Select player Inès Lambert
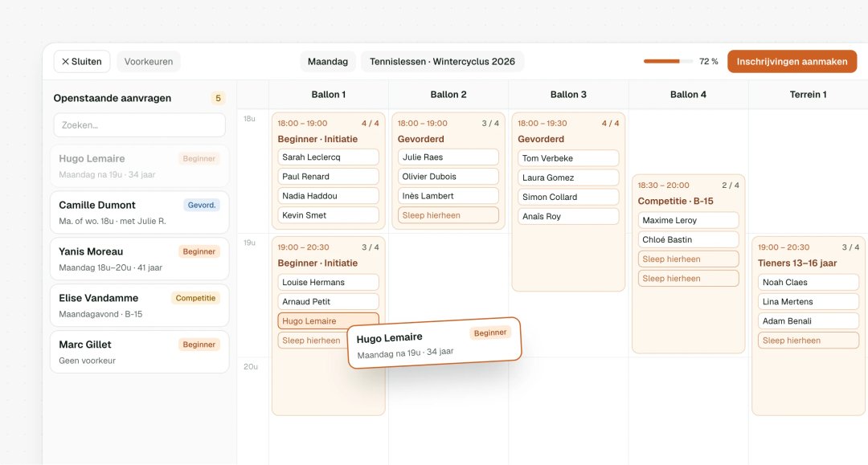The height and width of the screenshot is (465, 868). click(x=448, y=196)
